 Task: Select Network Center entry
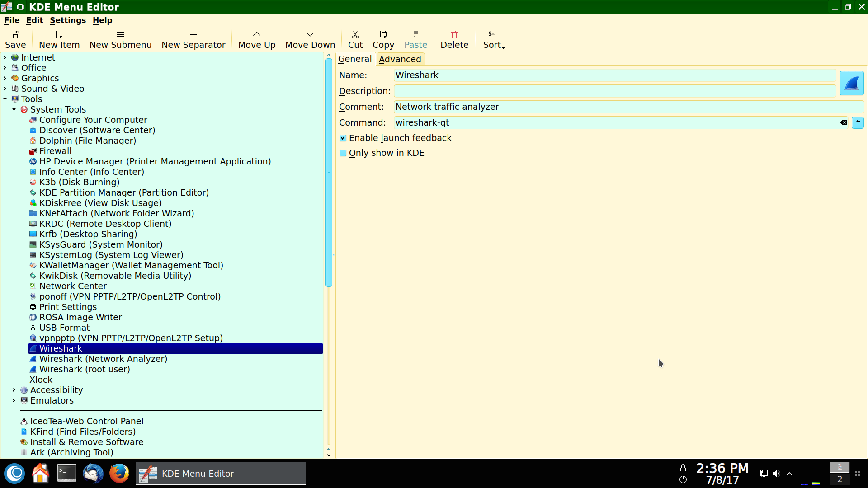pyautogui.click(x=73, y=286)
